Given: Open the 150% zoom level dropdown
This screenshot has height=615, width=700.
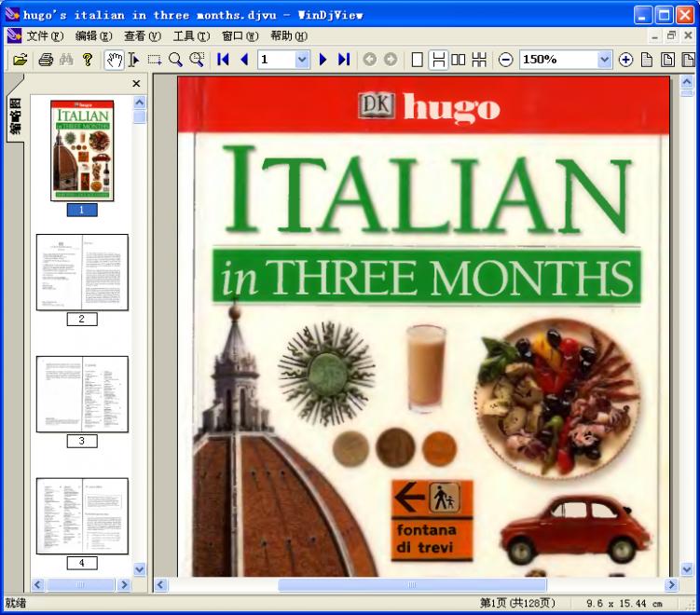Looking at the screenshot, I should point(604,60).
